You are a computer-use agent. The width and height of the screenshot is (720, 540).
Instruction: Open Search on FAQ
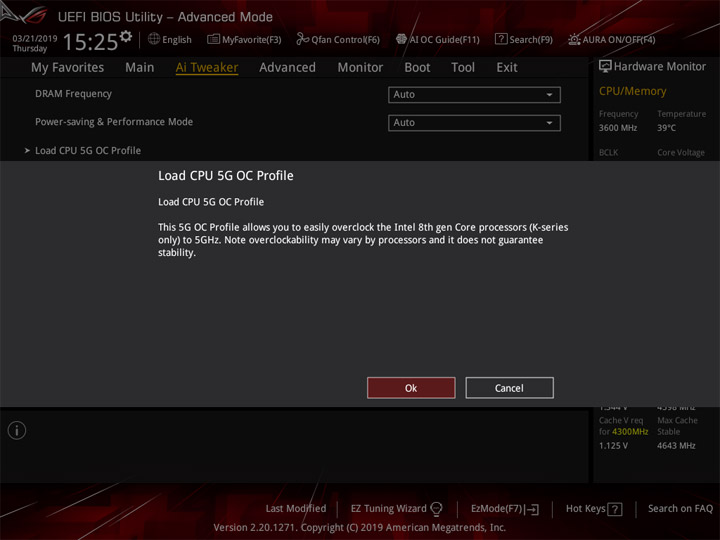click(680, 508)
